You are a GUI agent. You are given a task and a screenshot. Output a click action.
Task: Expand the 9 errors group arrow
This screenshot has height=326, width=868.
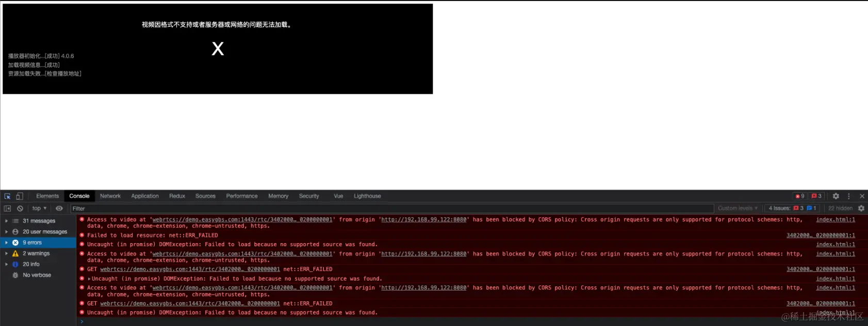pyautogui.click(x=6, y=243)
